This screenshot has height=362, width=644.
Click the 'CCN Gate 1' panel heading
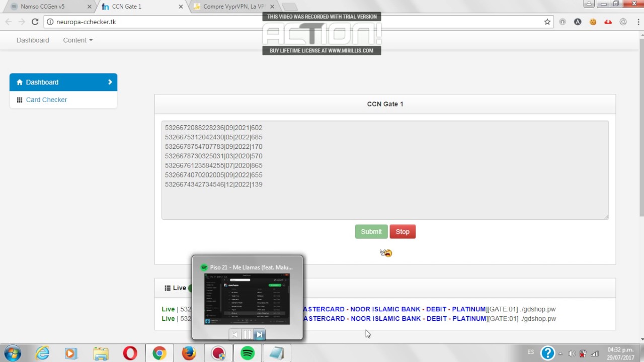tap(385, 104)
